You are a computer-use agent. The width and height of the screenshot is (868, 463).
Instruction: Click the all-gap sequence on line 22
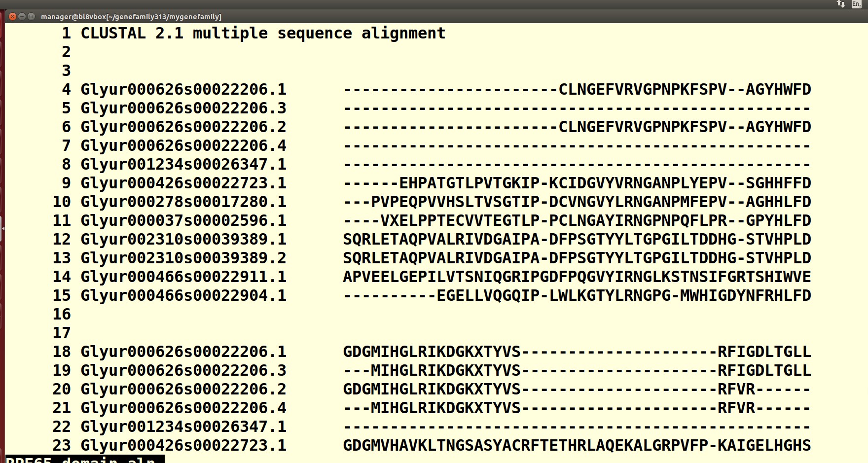[577, 427]
